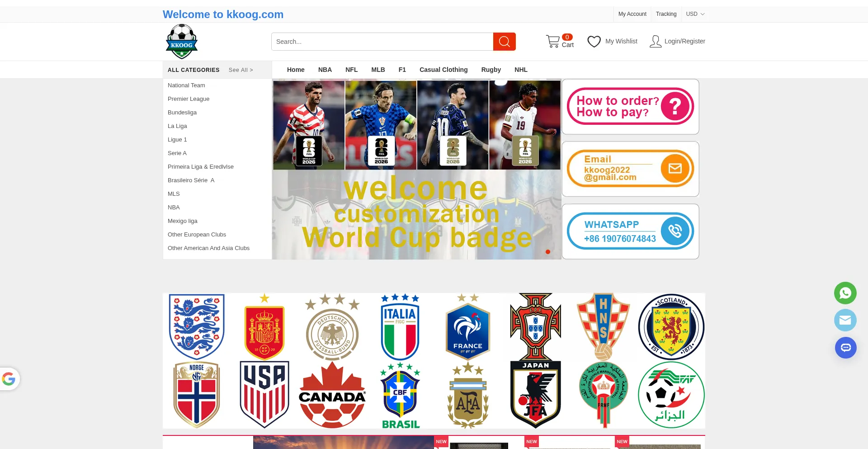Select the USA crest
The image size is (868, 449).
(264, 395)
